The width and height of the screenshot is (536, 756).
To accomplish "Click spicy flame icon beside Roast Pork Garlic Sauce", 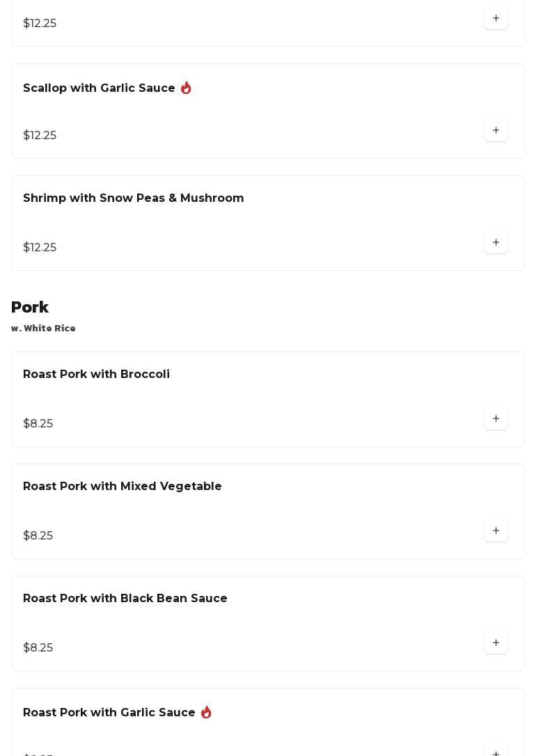I will tap(206, 713).
